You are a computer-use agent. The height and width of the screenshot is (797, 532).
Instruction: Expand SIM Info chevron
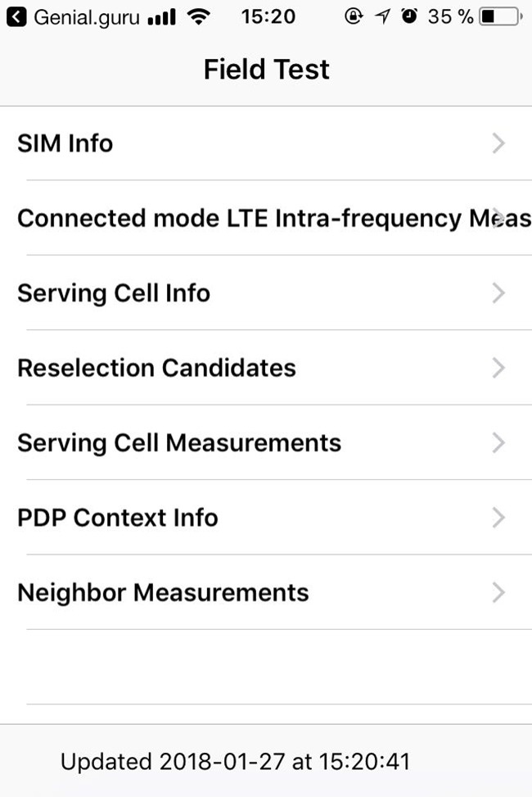[x=498, y=143]
